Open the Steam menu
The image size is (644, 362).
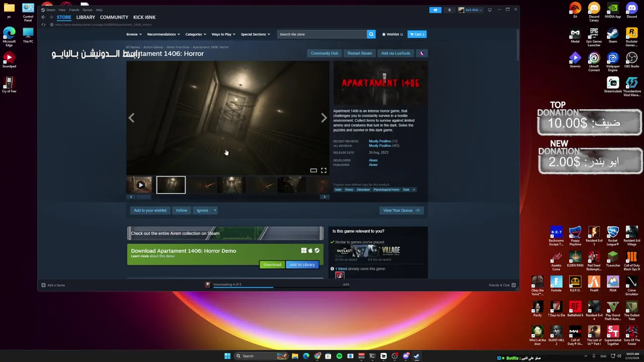(x=51, y=10)
